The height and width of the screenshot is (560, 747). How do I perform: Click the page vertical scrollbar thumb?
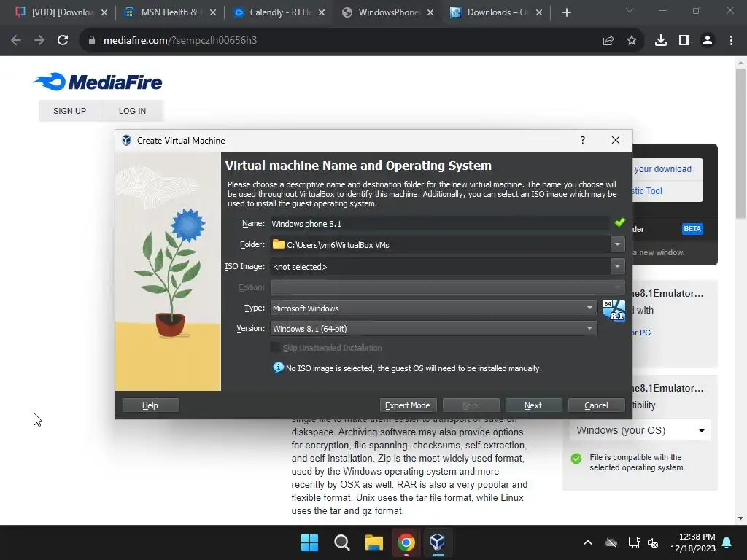pos(740,143)
